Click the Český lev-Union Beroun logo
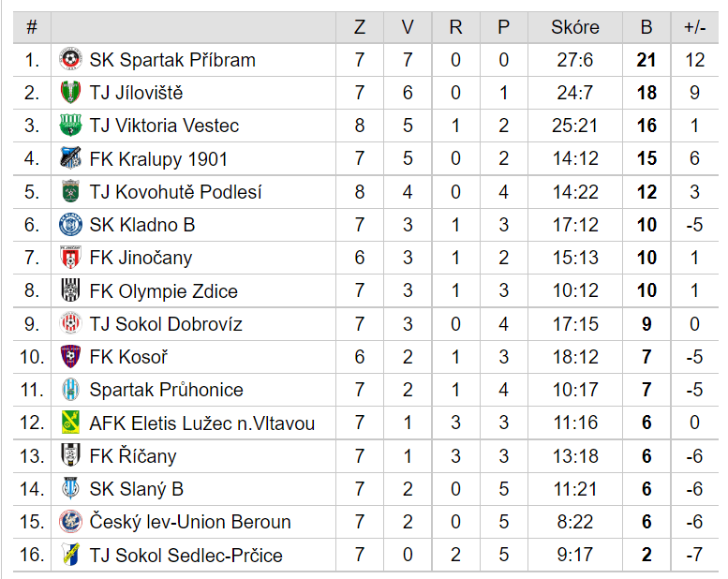Viewport: 728px width, 579px height. (x=70, y=522)
